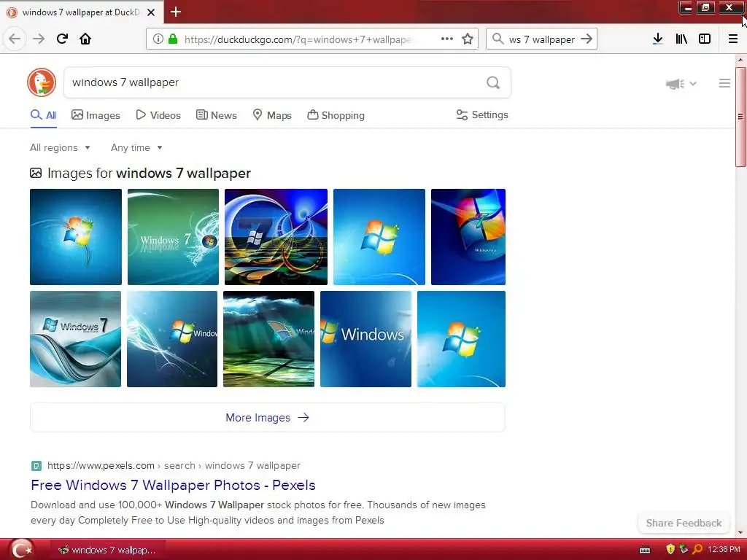Click the magnifier icon in system tray

click(x=697, y=550)
